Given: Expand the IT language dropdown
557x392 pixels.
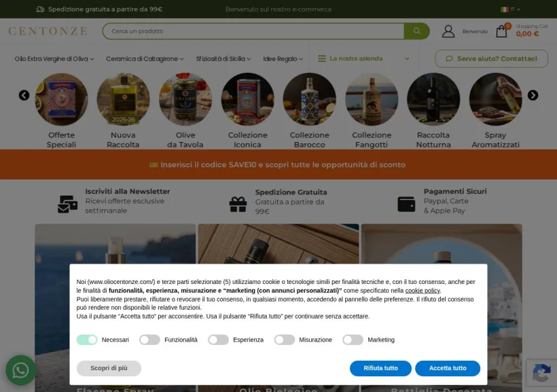Looking at the screenshot, I should click(515, 10).
